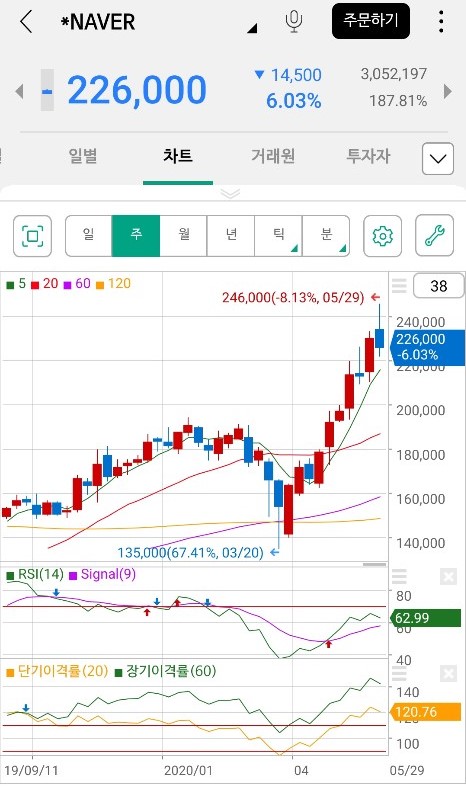
Task: Open the 틱 tick period options
Action: [278, 236]
